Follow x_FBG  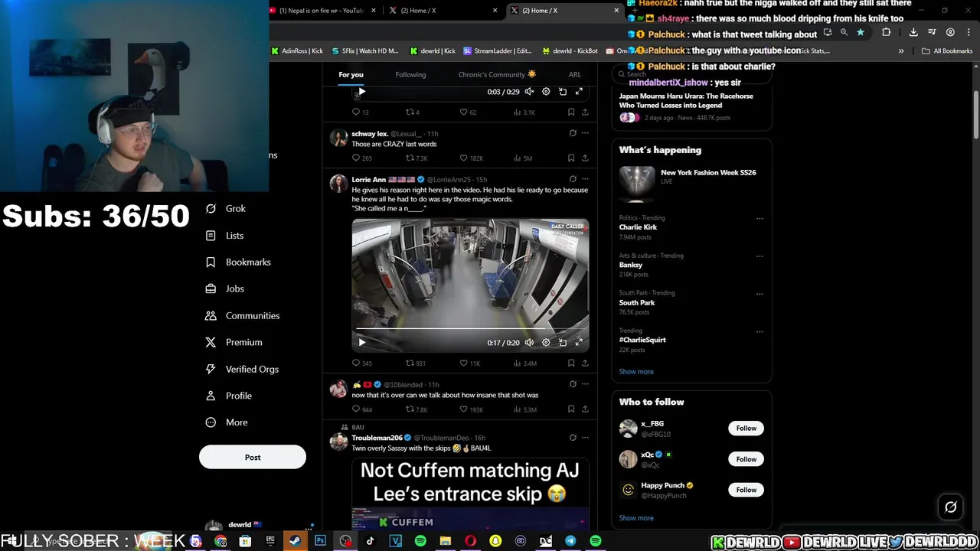[x=746, y=429]
